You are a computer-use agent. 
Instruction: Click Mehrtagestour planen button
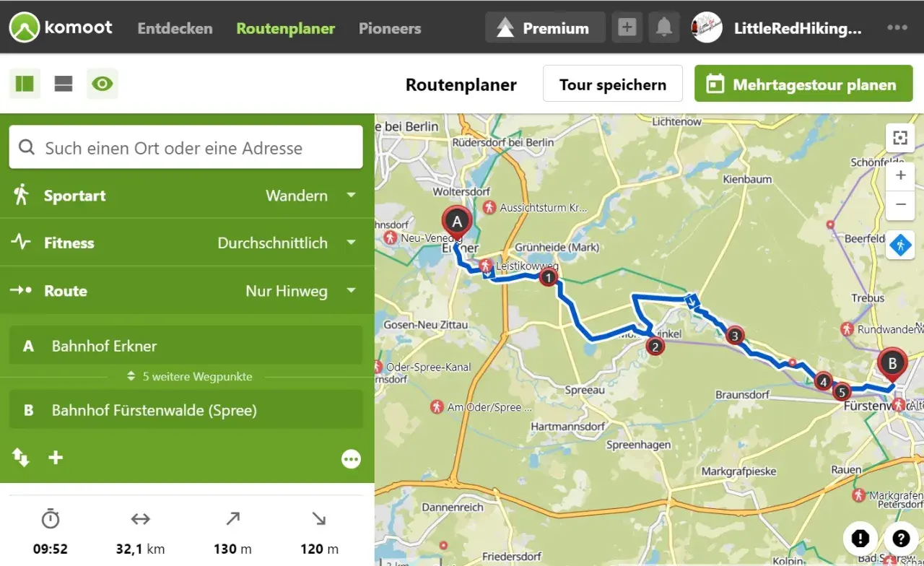803,84
